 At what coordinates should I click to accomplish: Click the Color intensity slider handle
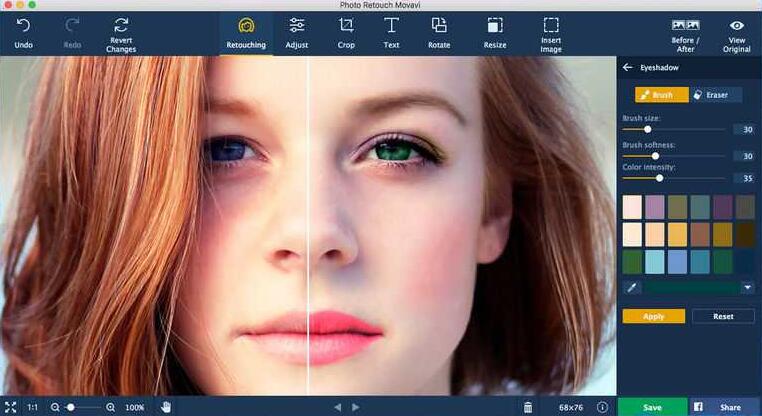point(659,178)
